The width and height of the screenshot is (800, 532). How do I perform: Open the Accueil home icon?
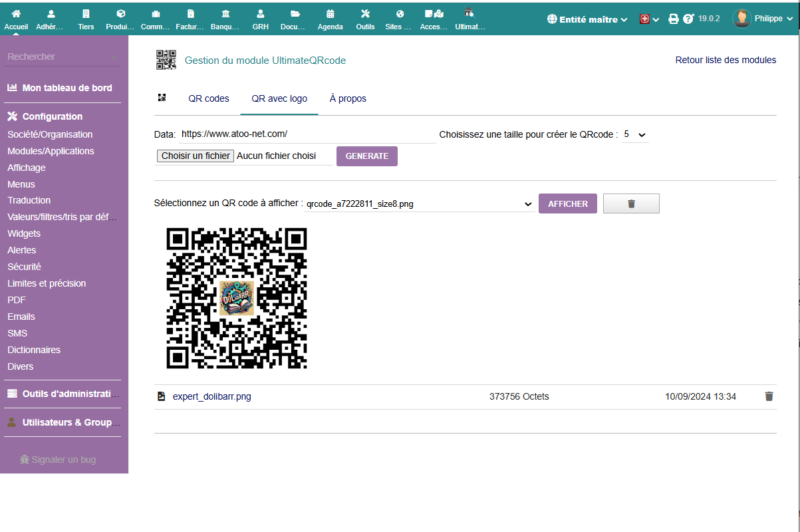pos(16,13)
